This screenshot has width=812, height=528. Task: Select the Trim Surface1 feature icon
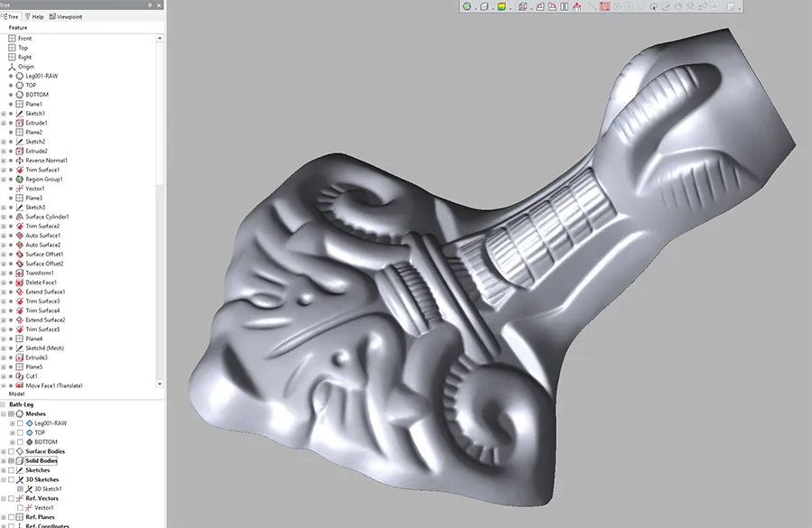20,170
